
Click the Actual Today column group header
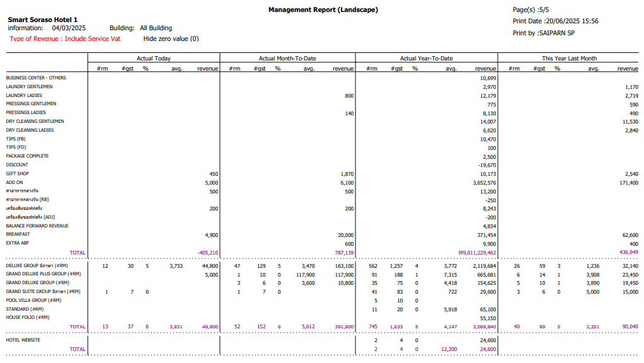[x=154, y=59]
